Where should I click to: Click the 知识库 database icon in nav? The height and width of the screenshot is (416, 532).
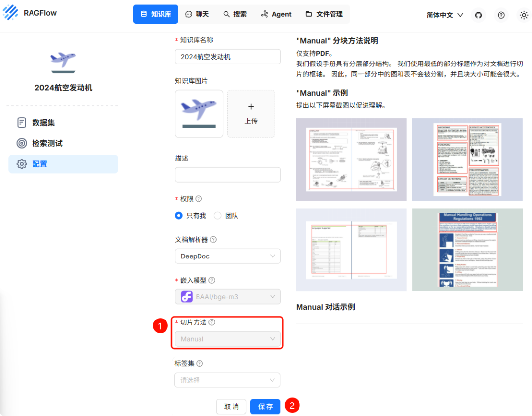pos(144,14)
